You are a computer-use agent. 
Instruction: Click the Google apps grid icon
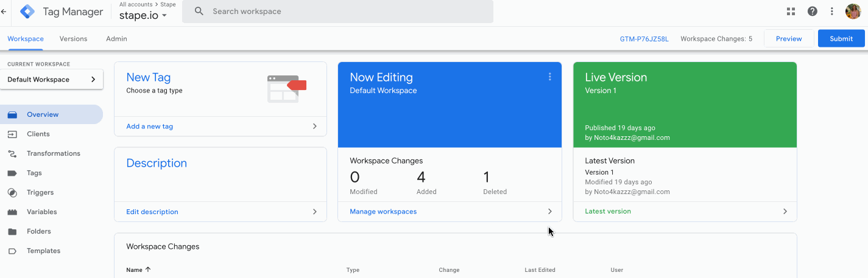[x=791, y=12]
